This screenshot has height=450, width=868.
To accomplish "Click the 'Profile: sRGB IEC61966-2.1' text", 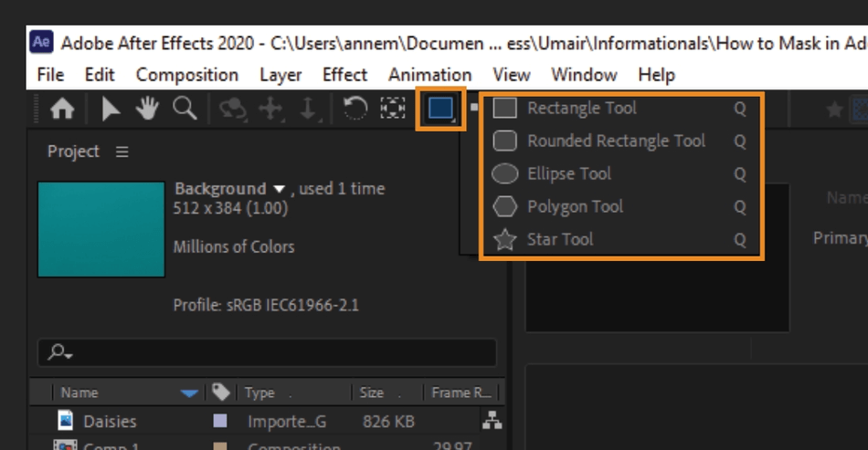I will tap(266, 305).
